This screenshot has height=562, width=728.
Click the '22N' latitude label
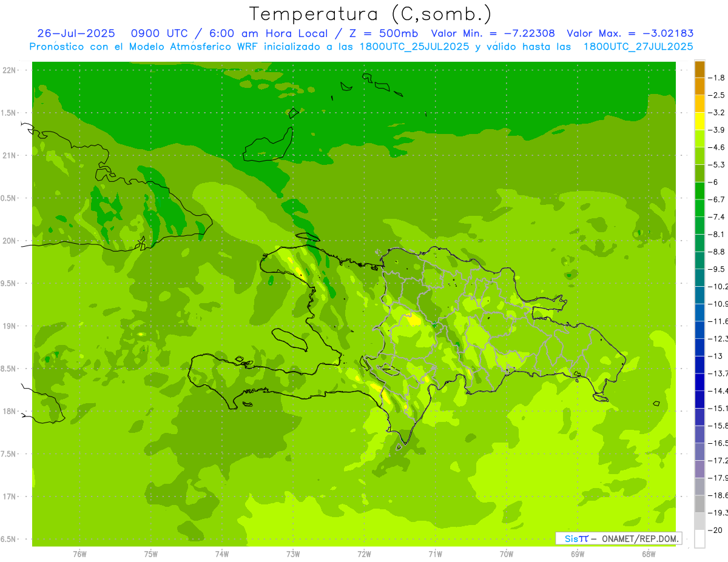point(10,70)
